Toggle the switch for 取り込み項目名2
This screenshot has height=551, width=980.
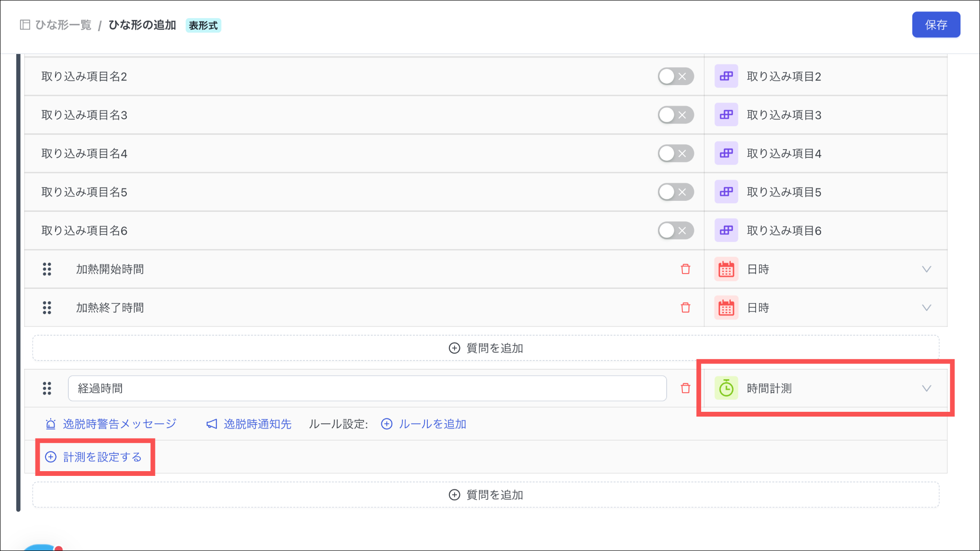click(675, 77)
